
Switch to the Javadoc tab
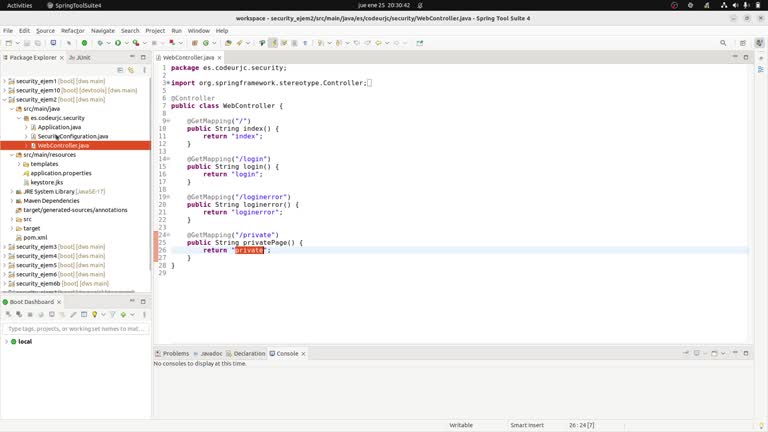coord(208,353)
